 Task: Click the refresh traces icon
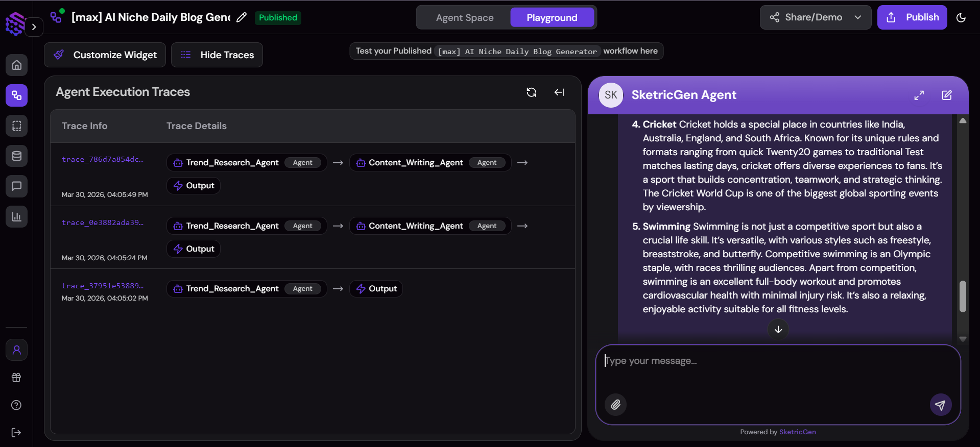(x=531, y=92)
